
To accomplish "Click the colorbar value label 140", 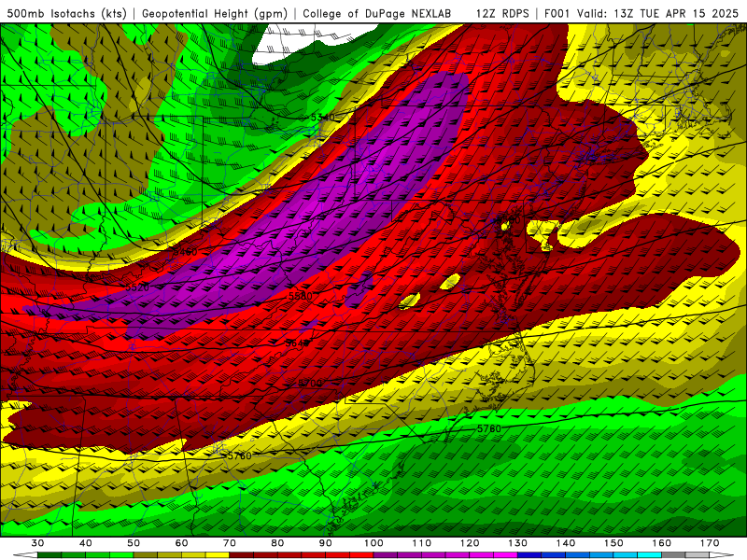I will coord(566,543).
